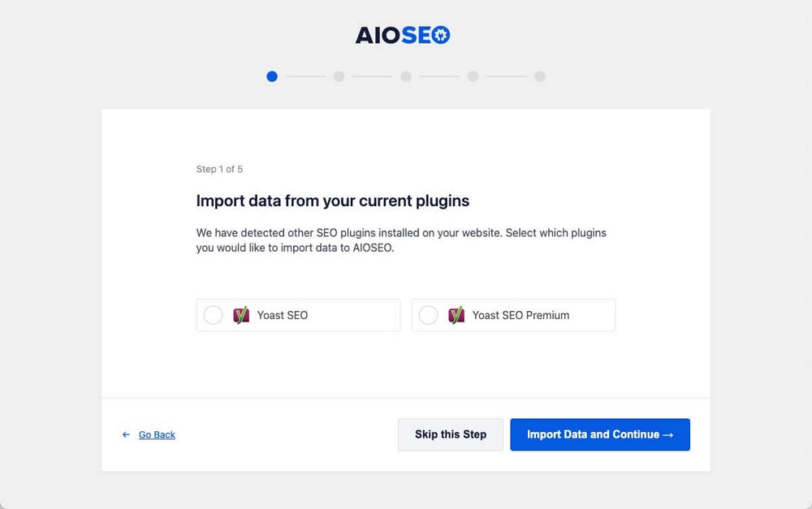The image size is (812, 509).
Task: Click the Yoast SEO plugin icon
Action: 241,315
